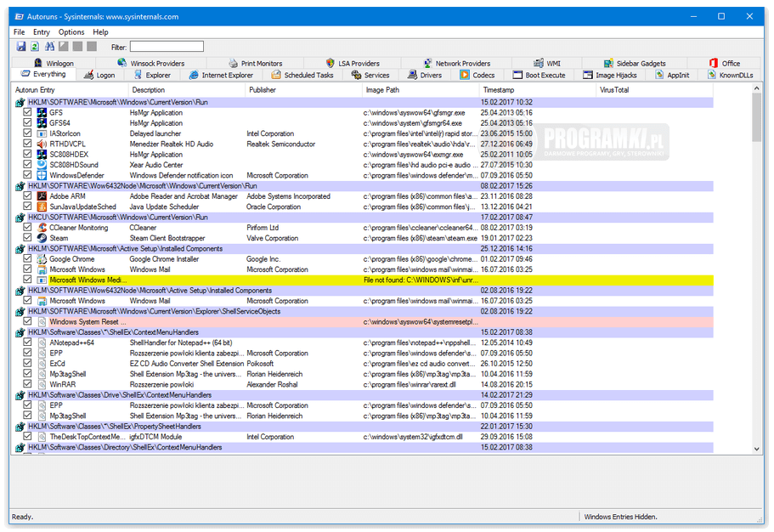Click the WindowsDefender entry icon

click(42, 175)
